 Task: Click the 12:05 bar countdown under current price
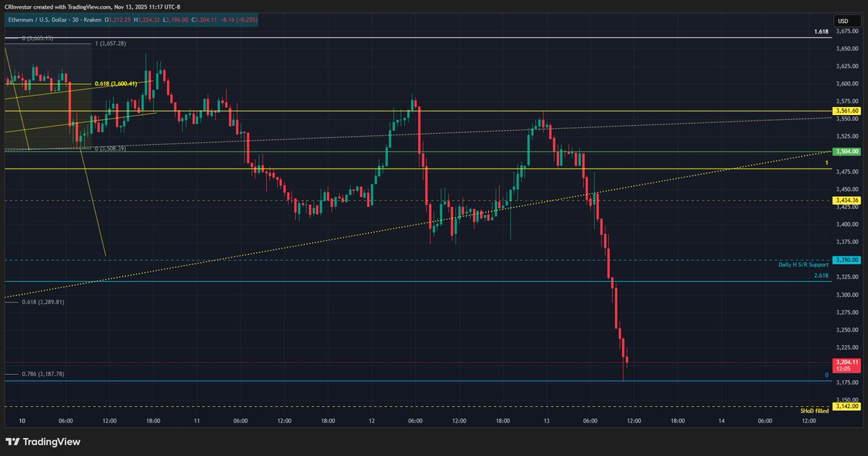click(x=842, y=368)
